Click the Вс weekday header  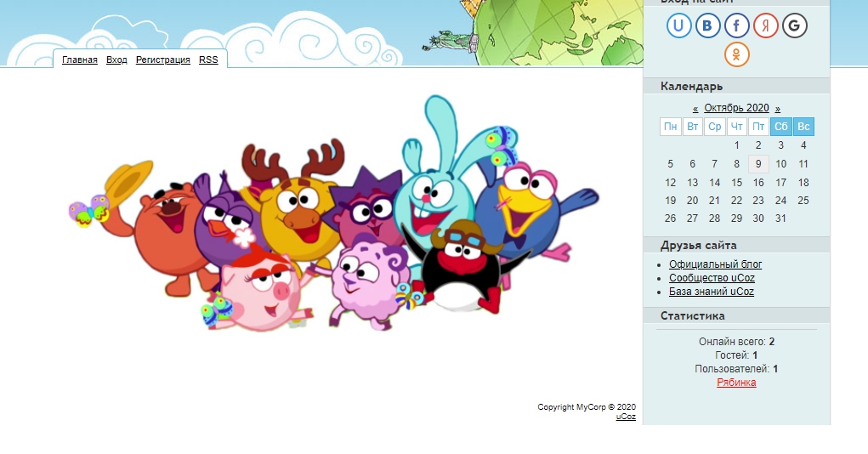[803, 127]
